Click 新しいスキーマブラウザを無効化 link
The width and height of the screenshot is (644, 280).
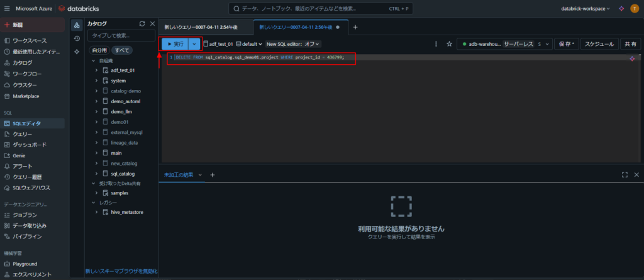coord(121,271)
